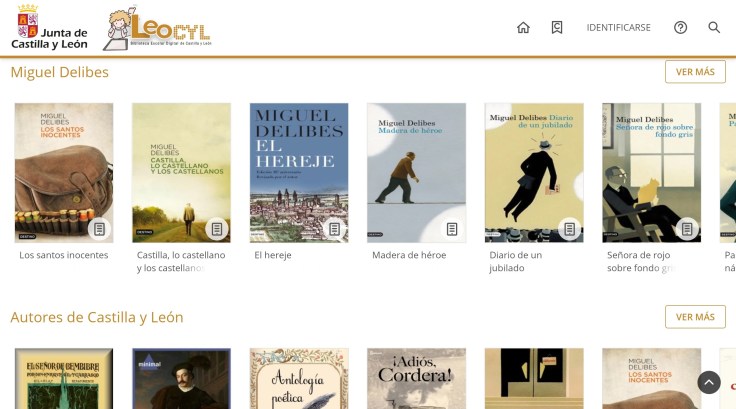Click VER MÁS for Miguel Delibes section

pos(695,72)
